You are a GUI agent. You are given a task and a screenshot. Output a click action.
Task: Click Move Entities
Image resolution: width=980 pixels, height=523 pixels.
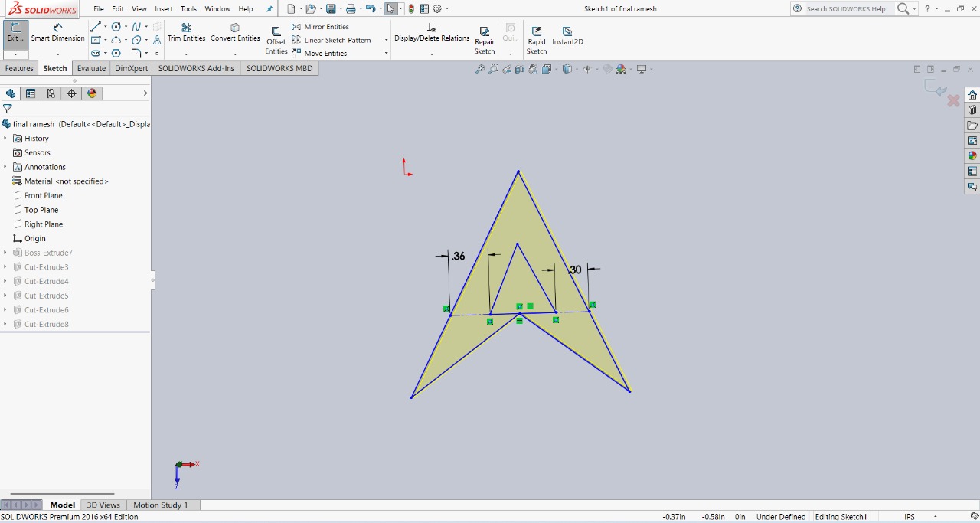point(319,54)
